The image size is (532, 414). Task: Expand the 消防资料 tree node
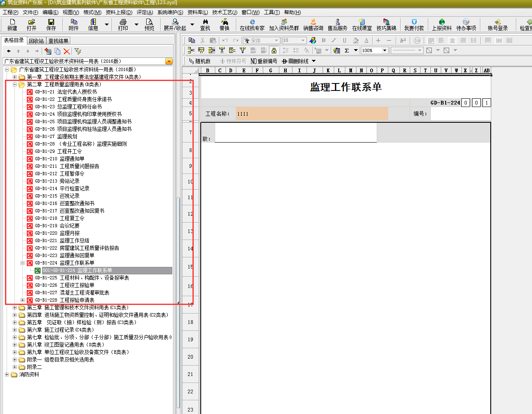pos(7,374)
